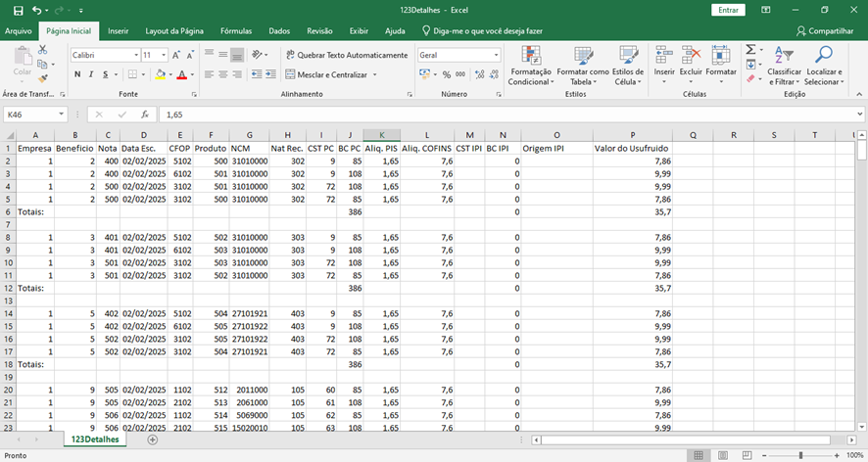The height and width of the screenshot is (462, 868).
Task: Click the percent style icon
Action: [447, 74]
